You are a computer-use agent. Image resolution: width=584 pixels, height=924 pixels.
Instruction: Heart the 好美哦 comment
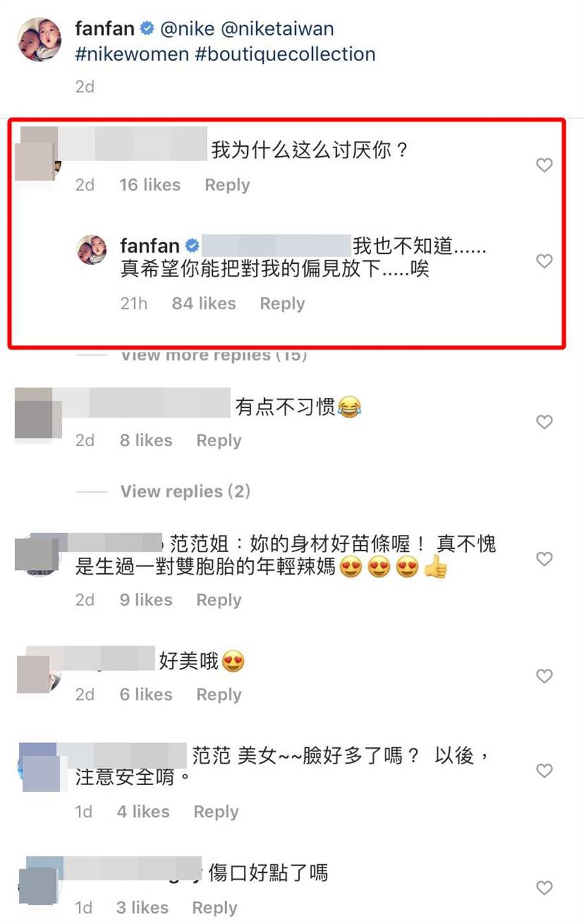click(x=544, y=676)
